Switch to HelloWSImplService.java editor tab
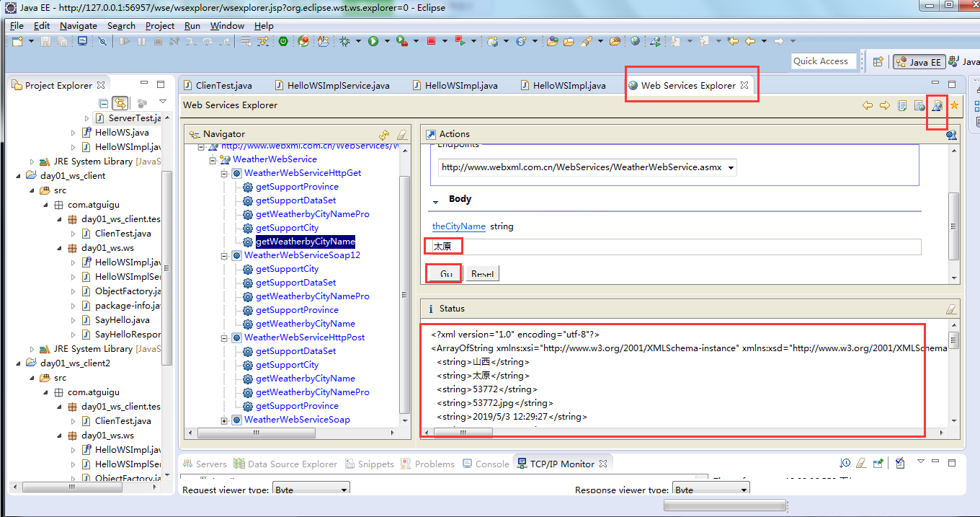Image resolution: width=980 pixels, height=517 pixels. (331, 85)
